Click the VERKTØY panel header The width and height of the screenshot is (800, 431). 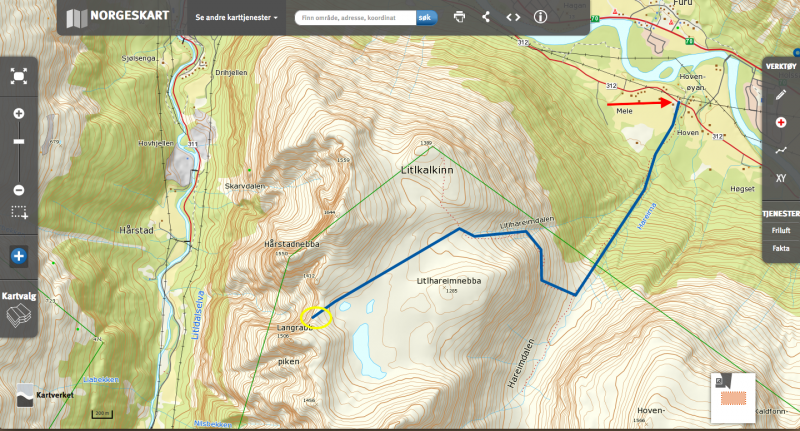pyautogui.click(x=781, y=66)
